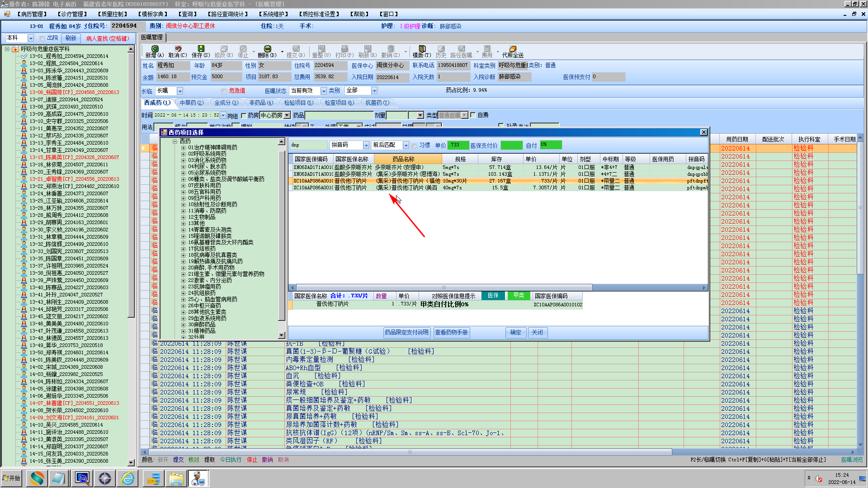Image resolution: width=868 pixels, height=488 pixels.
Task: Open Internet Explorer from the taskbar
Action: click(x=128, y=478)
